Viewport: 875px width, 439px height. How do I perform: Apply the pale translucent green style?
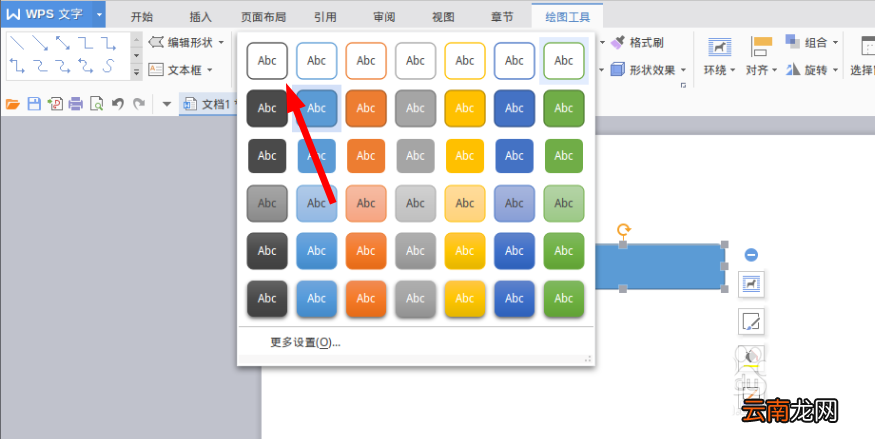[564, 203]
